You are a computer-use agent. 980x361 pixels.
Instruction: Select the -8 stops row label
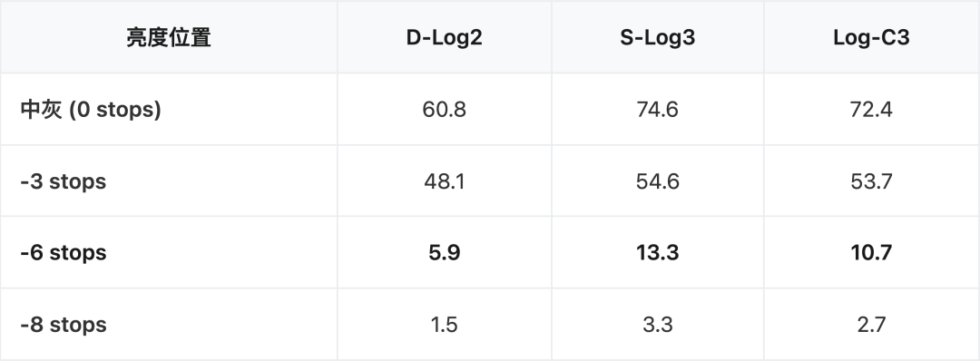pos(64,325)
